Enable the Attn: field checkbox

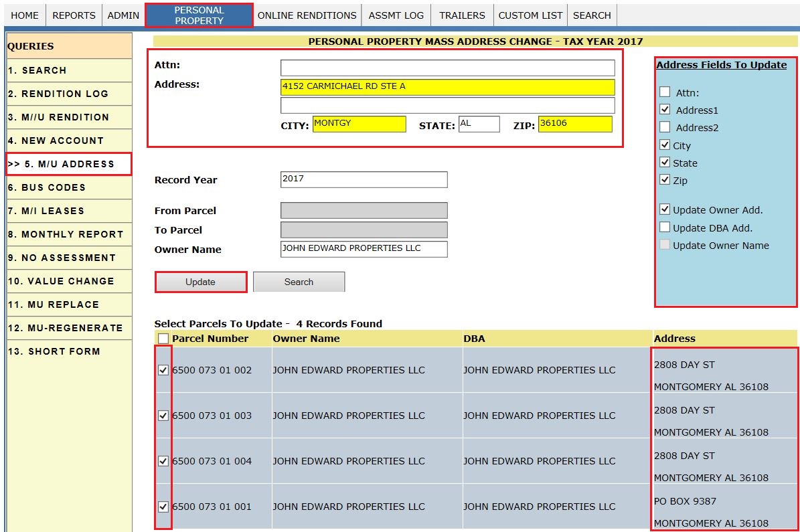[665, 92]
